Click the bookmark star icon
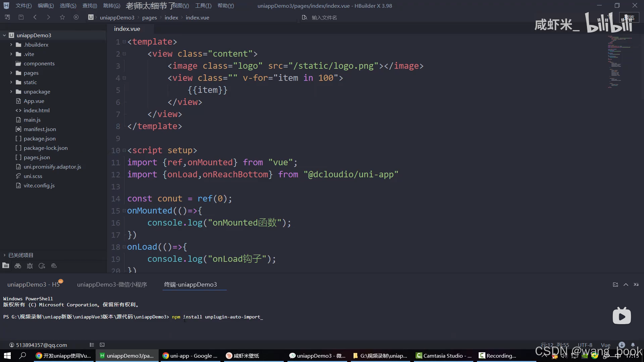The image size is (644, 362). 62,17
